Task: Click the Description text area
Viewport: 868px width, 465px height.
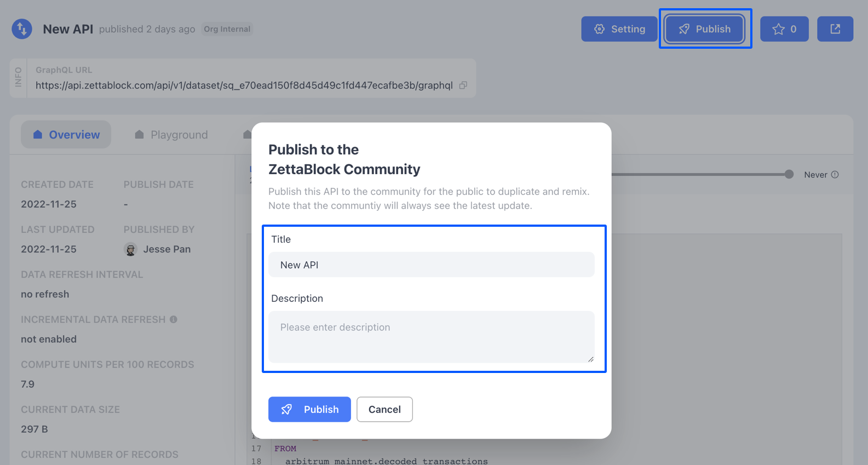Action: (432, 337)
